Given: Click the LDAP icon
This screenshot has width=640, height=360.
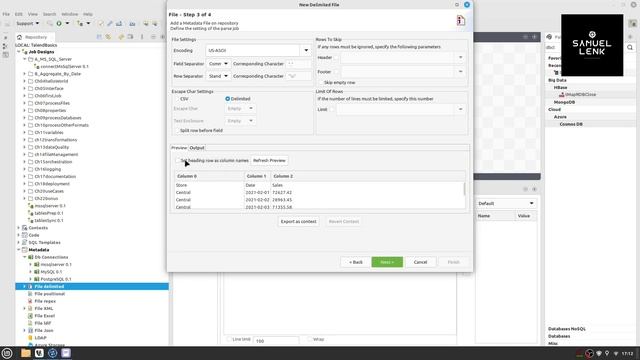Looking at the screenshot, I should tap(30, 338).
